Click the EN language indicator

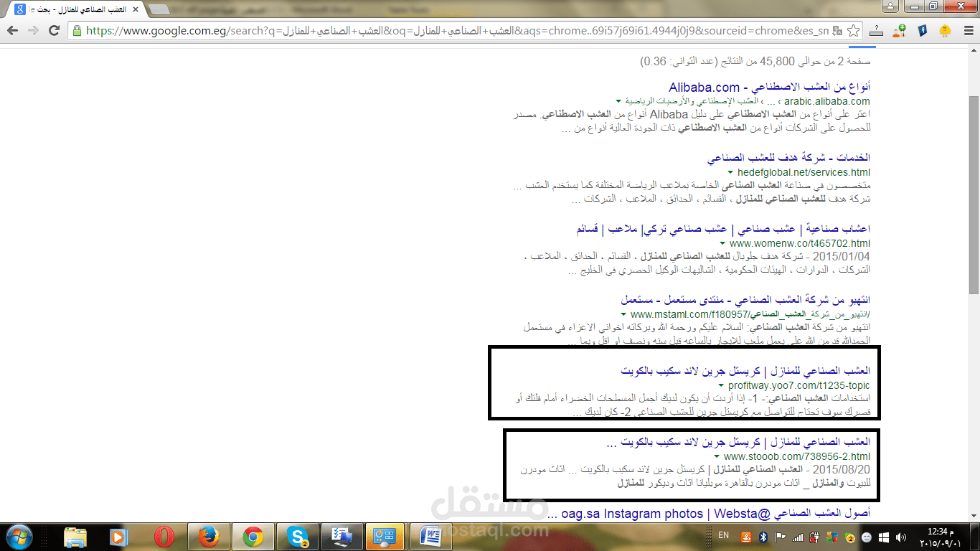[724, 536]
